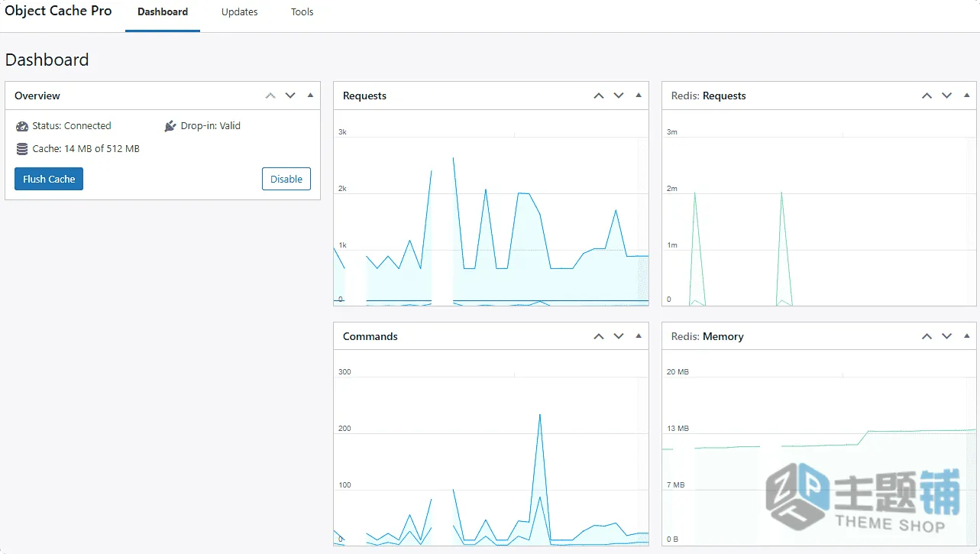Move the Requests widget up
The width and height of the screenshot is (980, 554).
pos(599,96)
